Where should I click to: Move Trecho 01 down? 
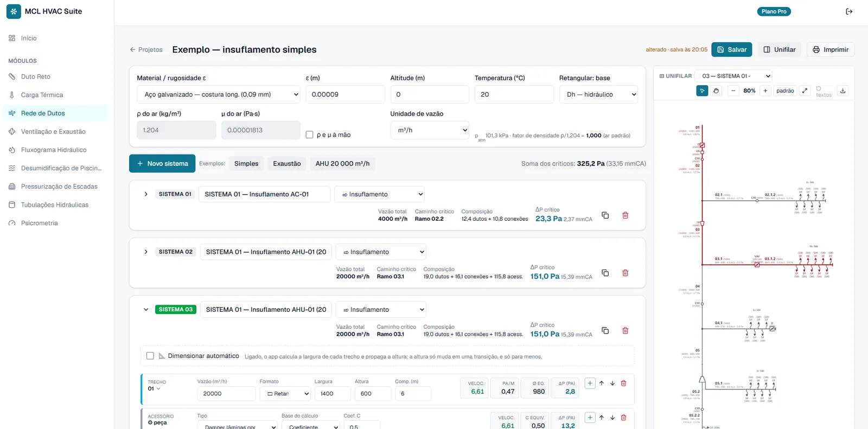(x=612, y=383)
